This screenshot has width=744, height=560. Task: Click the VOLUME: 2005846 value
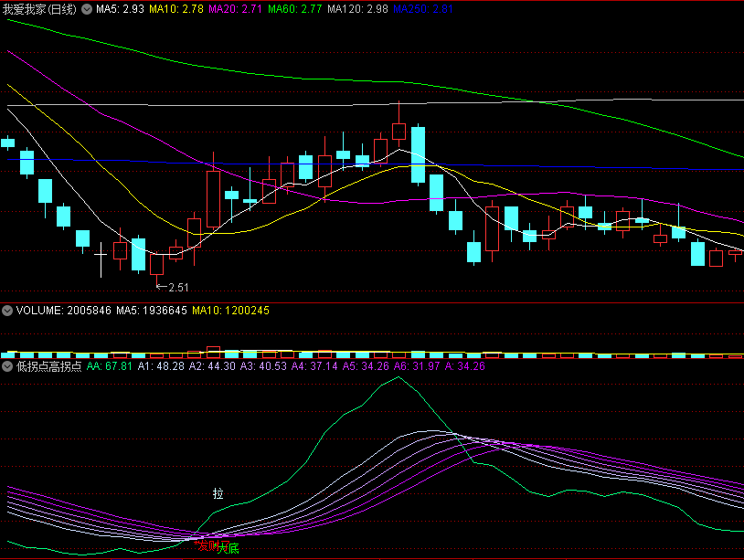coord(64,311)
